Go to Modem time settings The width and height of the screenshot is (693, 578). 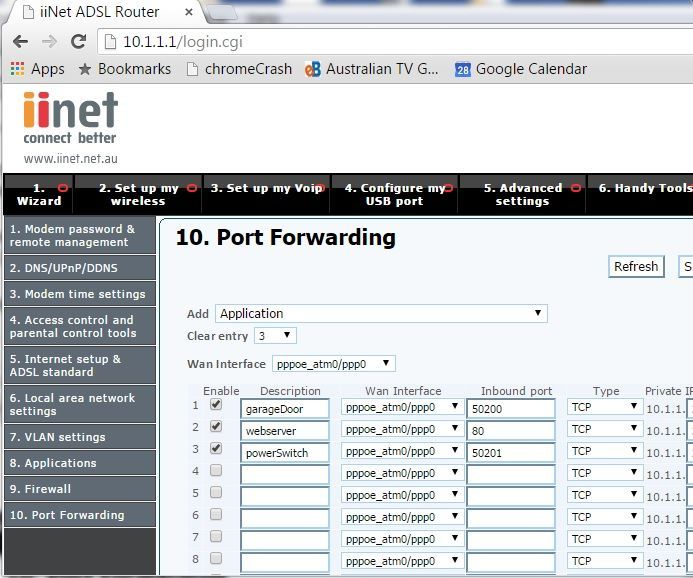(x=80, y=294)
